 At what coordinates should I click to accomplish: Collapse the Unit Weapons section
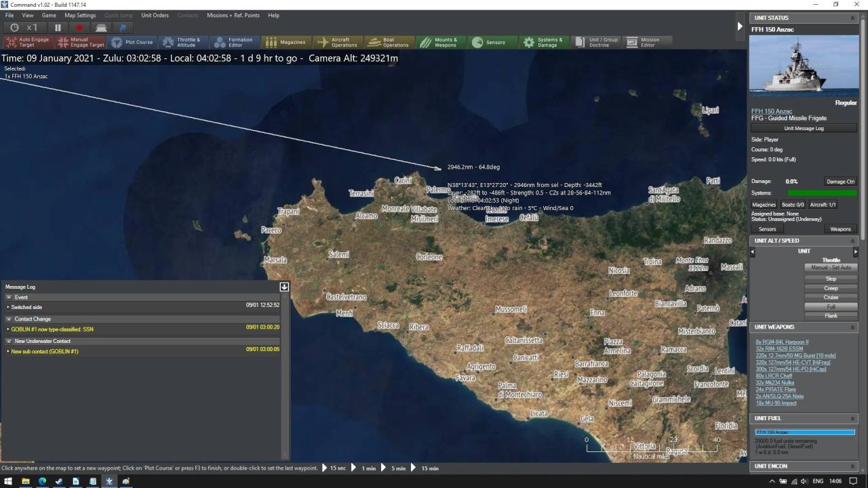click(x=853, y=327)
